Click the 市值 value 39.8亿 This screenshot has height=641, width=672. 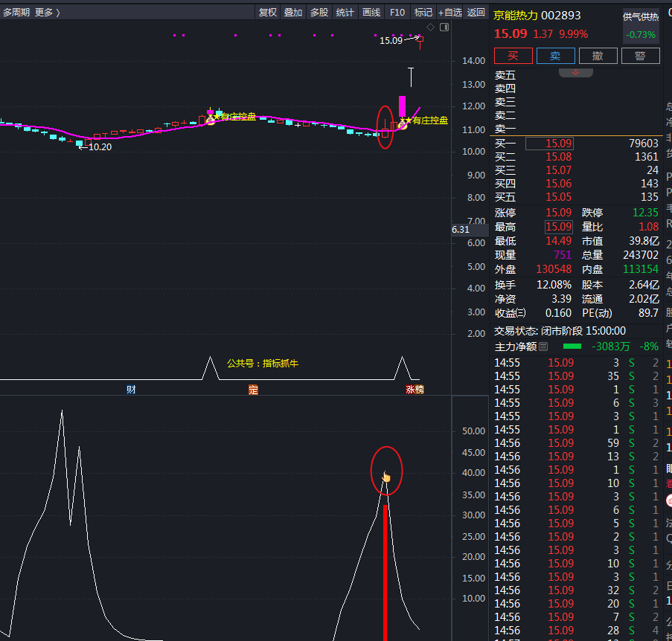(x=644, y=241)
